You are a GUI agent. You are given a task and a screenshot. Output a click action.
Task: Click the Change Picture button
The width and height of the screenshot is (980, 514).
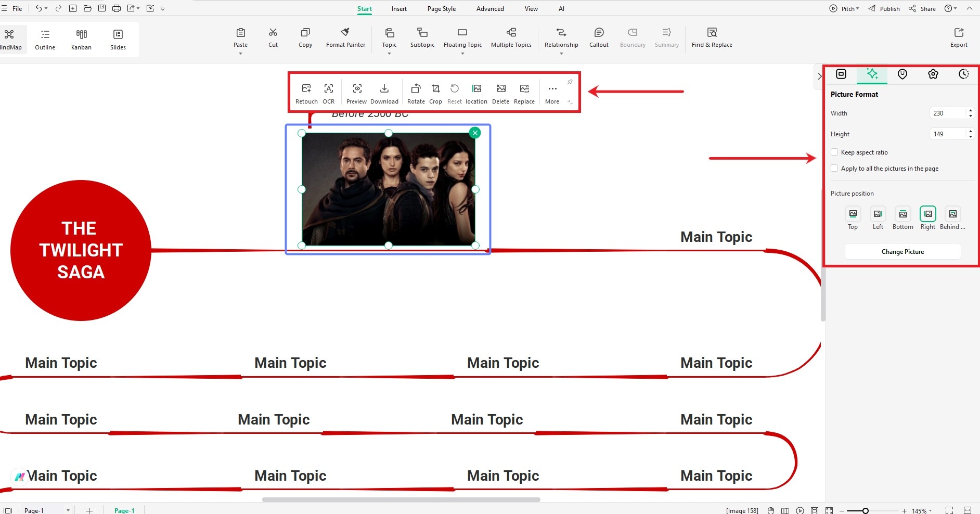point(902,252)
